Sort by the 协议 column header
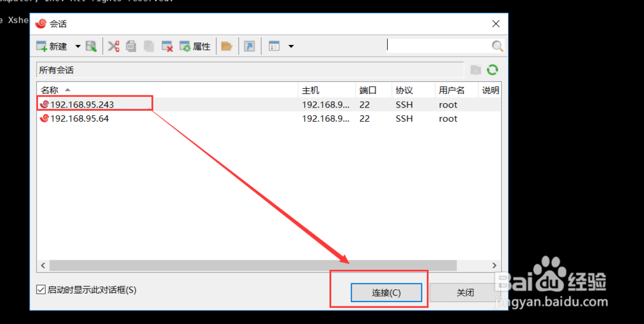Screen dimensions: 644x324 point(413,90)
